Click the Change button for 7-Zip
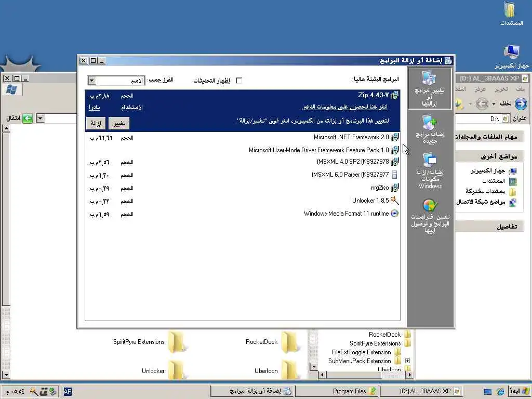Image resolution: width=532 pixels, height=399 pixels. 119,123
